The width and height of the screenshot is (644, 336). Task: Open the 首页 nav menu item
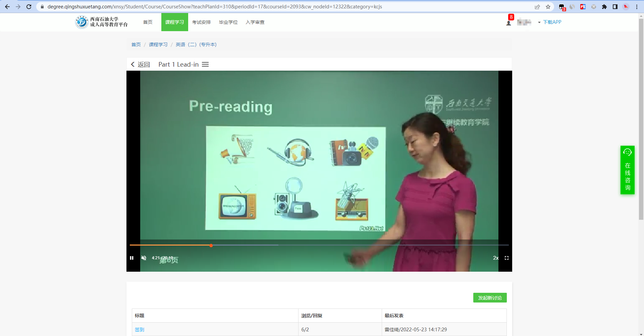point(148,22)
